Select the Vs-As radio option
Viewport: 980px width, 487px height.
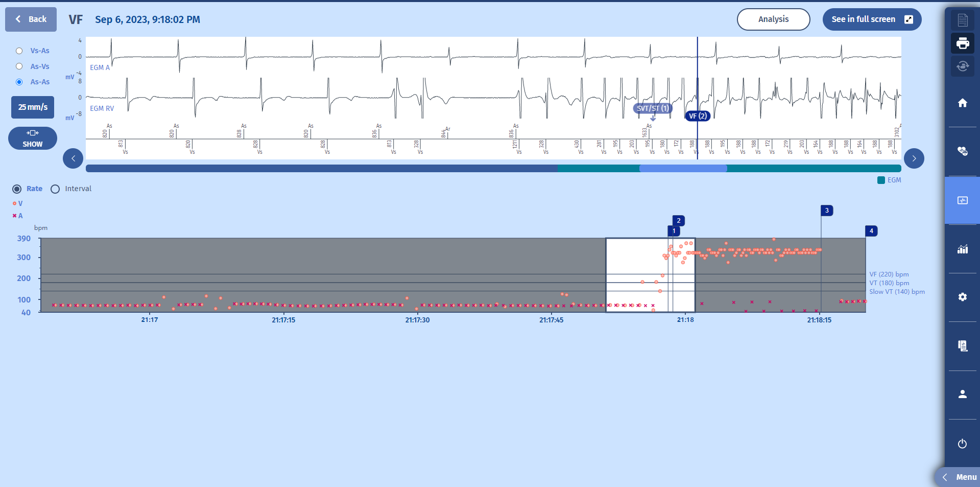tap(19, 51)
